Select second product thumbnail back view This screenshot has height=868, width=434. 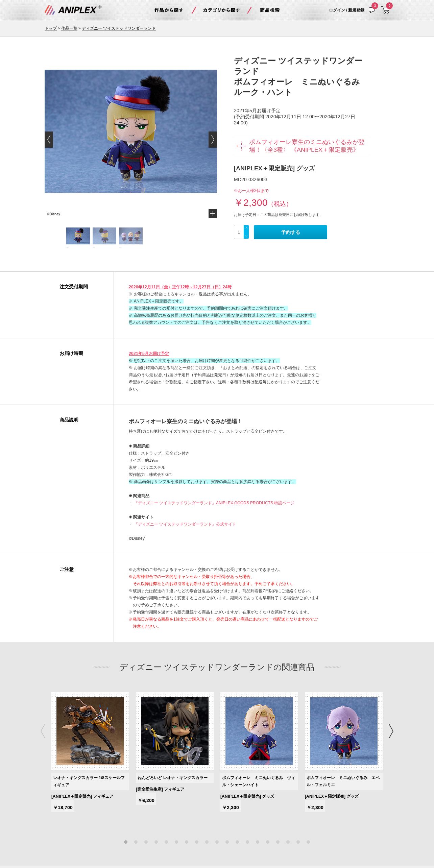[104, 236]
